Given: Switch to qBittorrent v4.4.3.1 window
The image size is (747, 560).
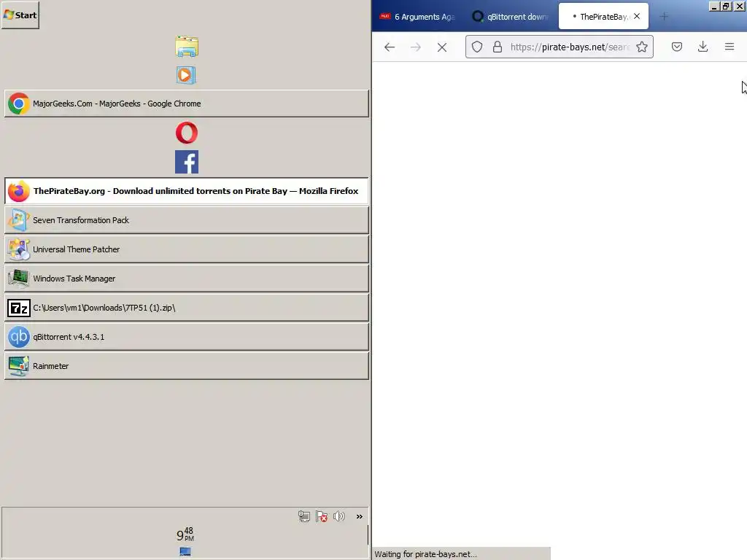Looking at the screenshot, I should tap(187, 337).
